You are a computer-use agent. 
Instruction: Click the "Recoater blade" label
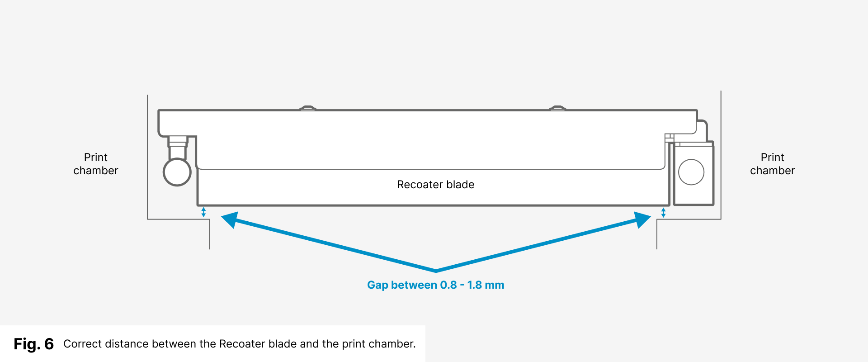[435, 185]
